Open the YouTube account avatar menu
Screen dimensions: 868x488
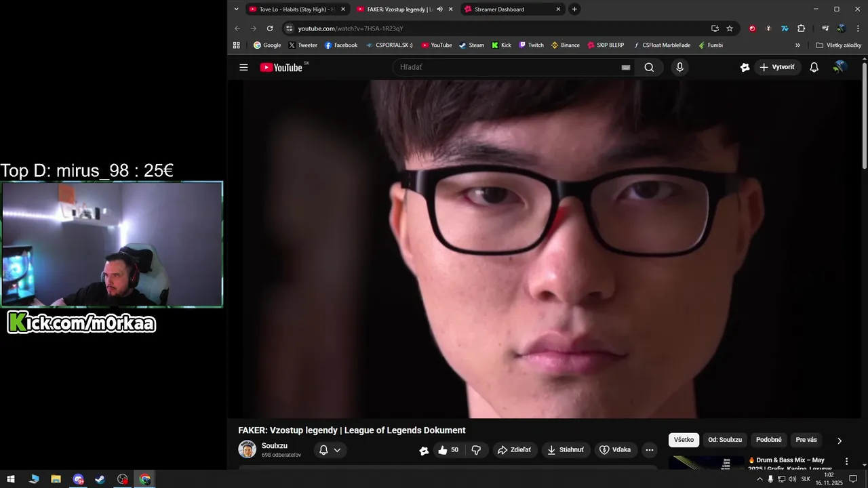(840, 67)
